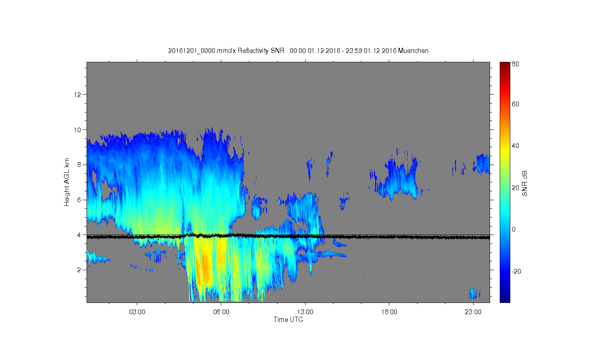Click the 23:00 time tick label
The width and height of the screenshot is (607, 364).
tap(473, 312)
